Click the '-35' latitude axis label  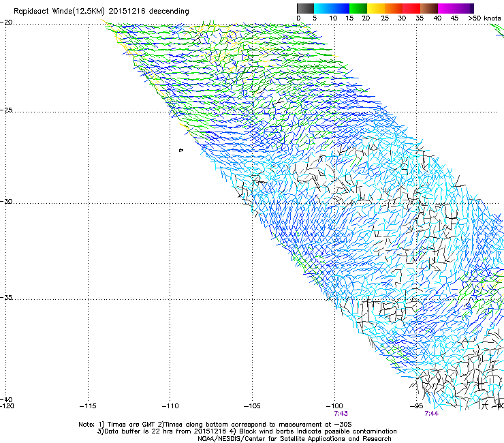[x=6, y=297]
